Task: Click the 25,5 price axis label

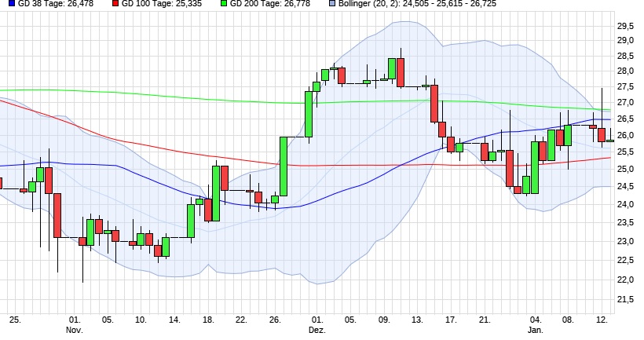Action: pos(625,152)
